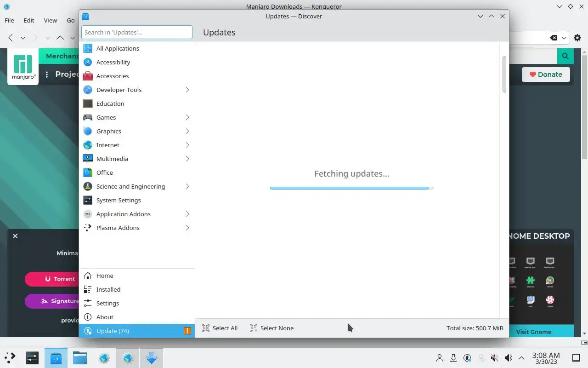The height and width of the screenshot is (368, 588).
Task: Click the Manjaro website search button
Action: (565, 56)
